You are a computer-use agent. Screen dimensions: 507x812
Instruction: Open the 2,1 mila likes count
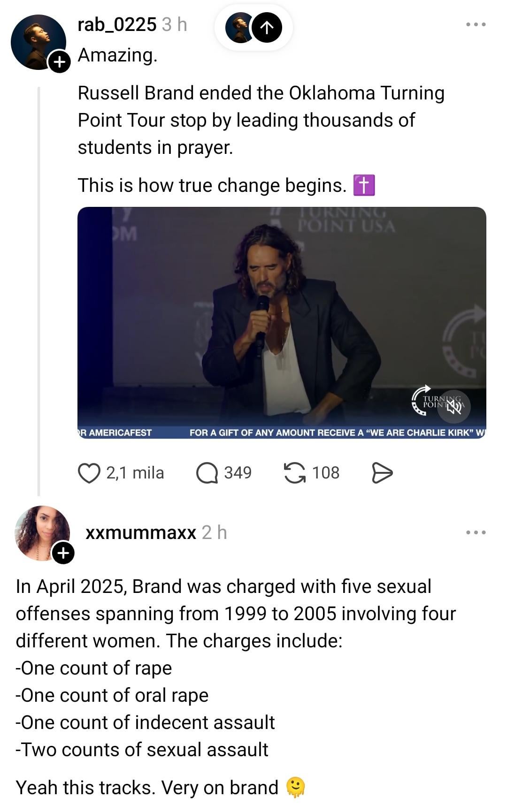pyautogui.click(x=135, y=473)
